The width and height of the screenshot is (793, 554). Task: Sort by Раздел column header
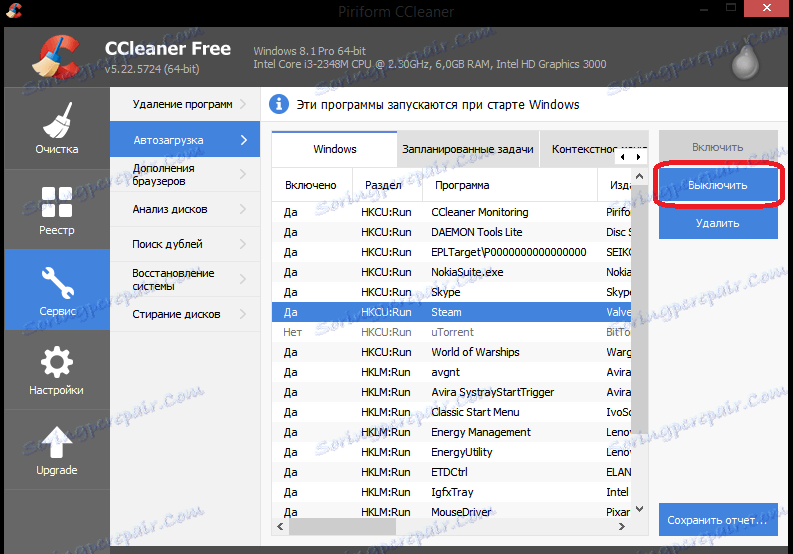coord(387,185)
